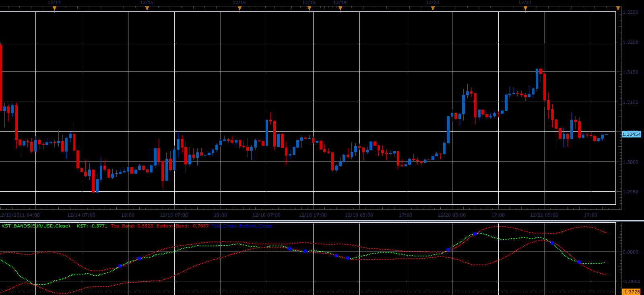Click the 12/14 orange day marker triangle
This screenshot has width=644, height=295.
tap(54, 8)
